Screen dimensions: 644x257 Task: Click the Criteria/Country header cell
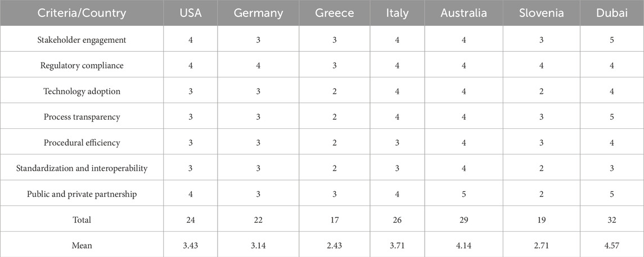82,13
